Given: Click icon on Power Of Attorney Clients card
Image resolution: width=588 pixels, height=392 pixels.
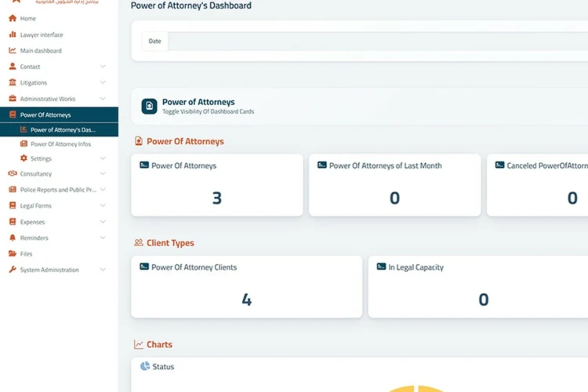Looking at the screenshot, I should (x=144, y=267).
